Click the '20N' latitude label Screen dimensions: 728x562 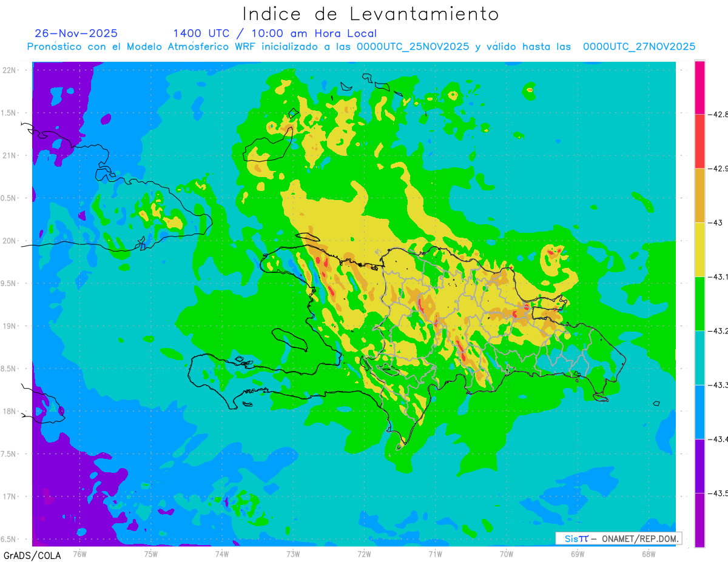10,241
